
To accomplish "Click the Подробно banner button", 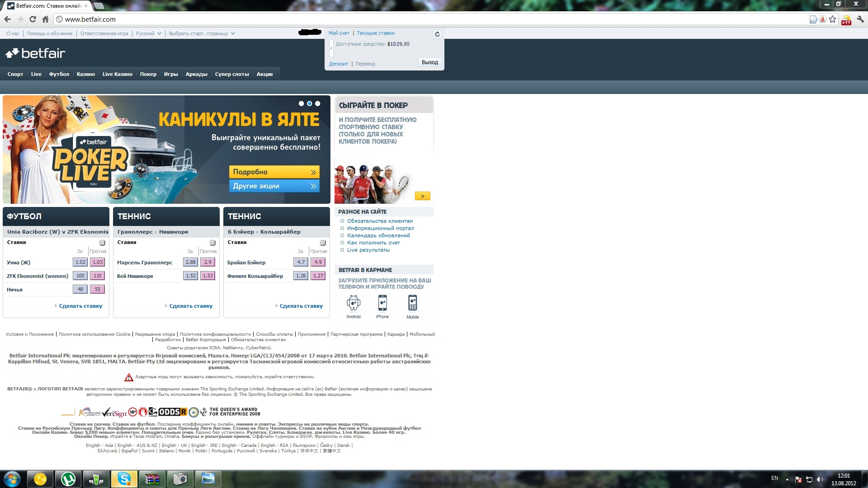I will point(274,172).
